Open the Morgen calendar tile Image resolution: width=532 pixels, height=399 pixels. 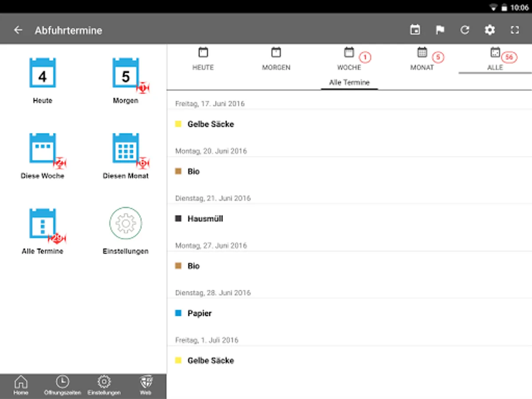126,80
